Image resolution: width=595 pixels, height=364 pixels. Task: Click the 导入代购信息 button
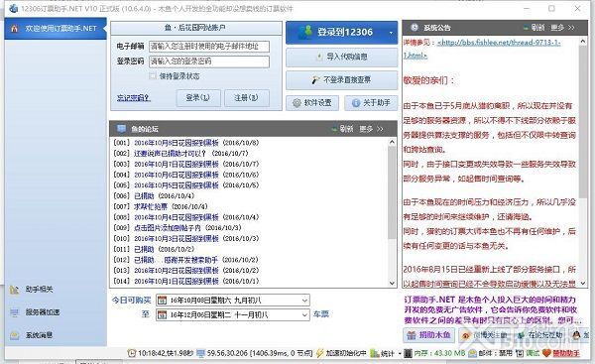click(x=341, y=57)
